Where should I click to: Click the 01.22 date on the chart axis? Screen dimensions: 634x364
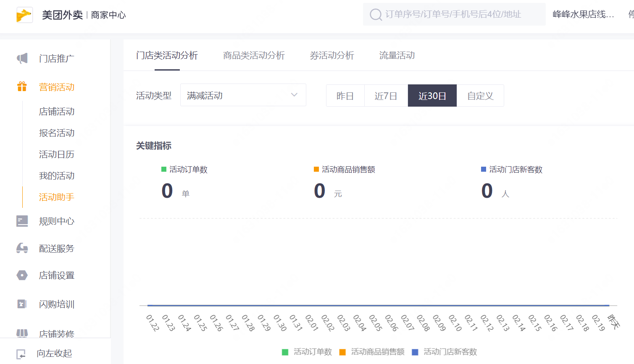pos(153,323)
